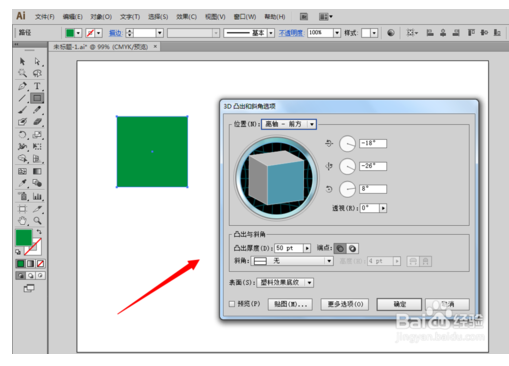
Task: Open the graphic style dropdown
Action: 374,33
